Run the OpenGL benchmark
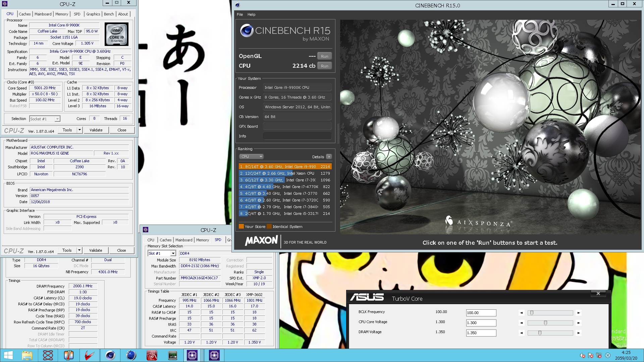644x362 pixels. pyautogui.click(x=324, y=56)
